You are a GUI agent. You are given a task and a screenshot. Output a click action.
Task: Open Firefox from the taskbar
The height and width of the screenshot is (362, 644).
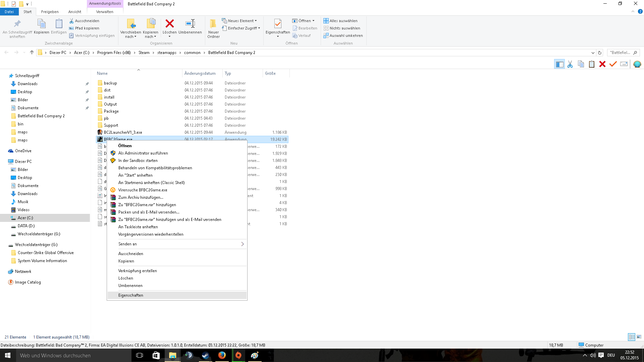coord(222,355)
